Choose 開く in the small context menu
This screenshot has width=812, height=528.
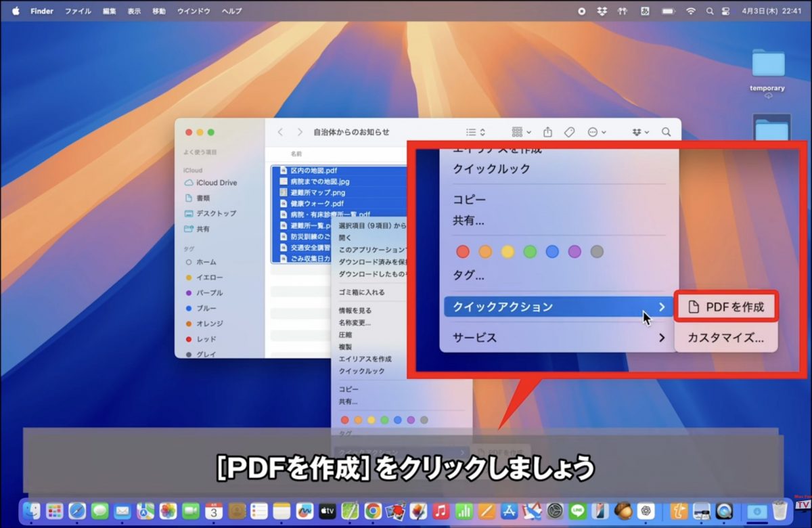345,238
